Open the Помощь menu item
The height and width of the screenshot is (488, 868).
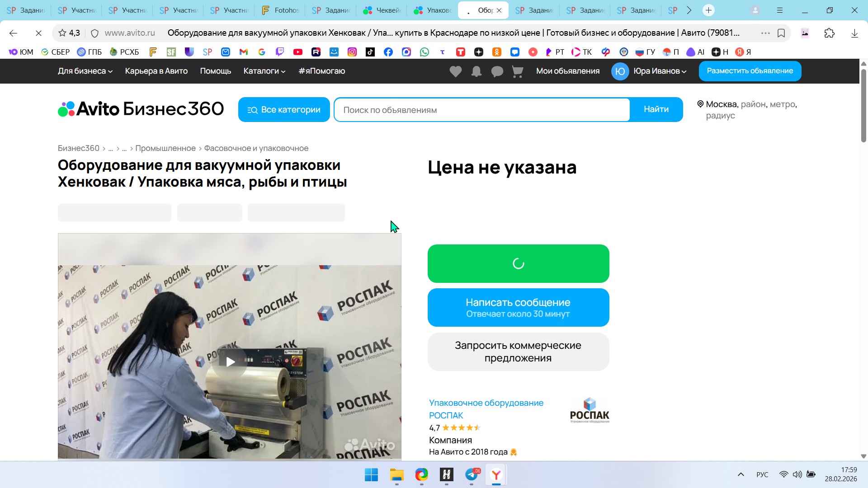215,71
